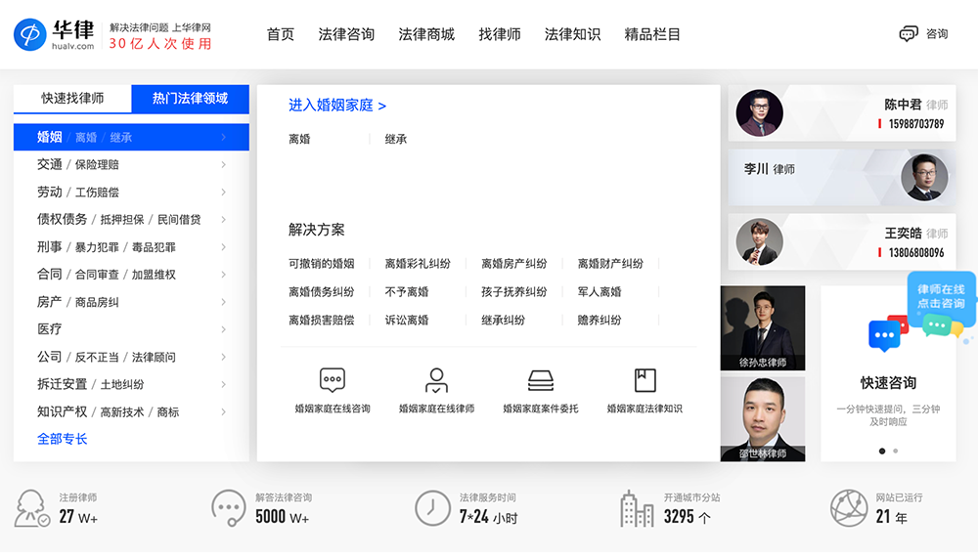
Task: Expand the 债权债务 / 抵押担保 row arrow
Action: pyautogui.click(x=223, y=220)
